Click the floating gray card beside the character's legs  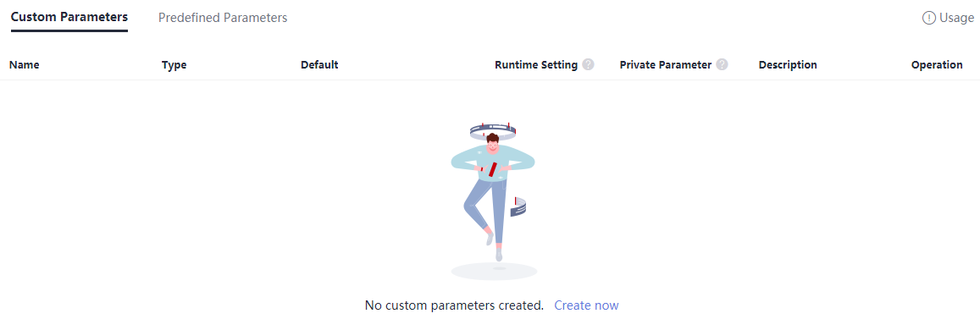coord(518,207)
